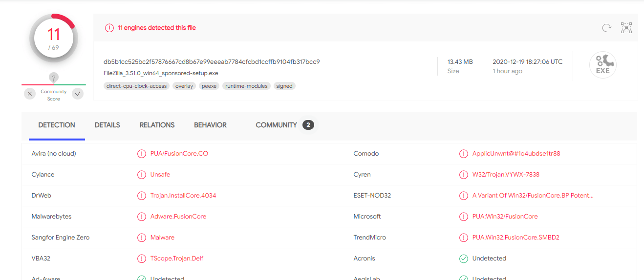Click the TrendMicro detection warning icon
The width and height of the screenshot is (644, 280).
tap(464, 238)
